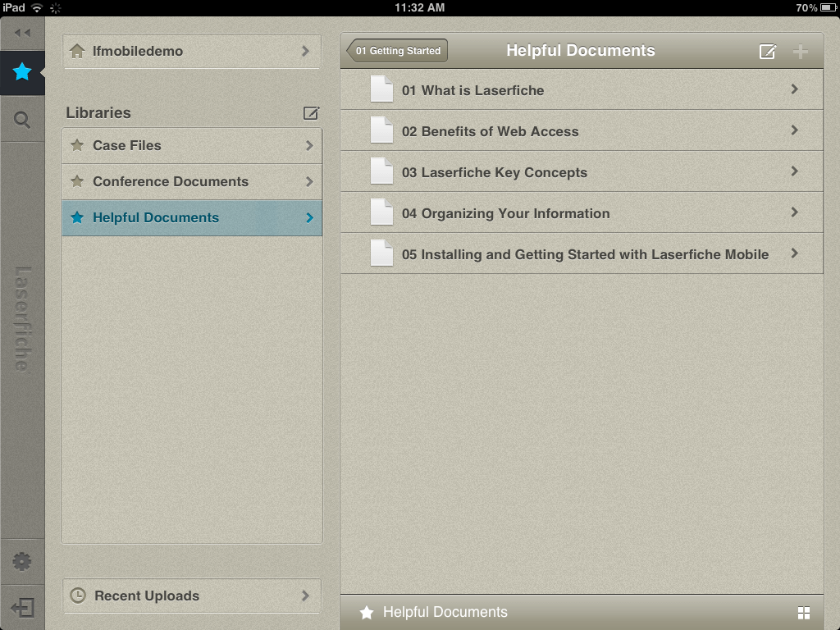Select 05 Installing and Getting Started with Laserfiche Mobile
Viewport: 840px width, 630px height.
(585, 254)
